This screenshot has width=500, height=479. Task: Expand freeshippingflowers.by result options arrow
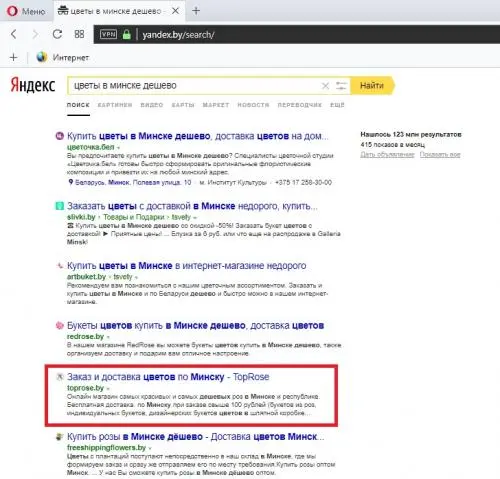pyautogui.click(x=150, y=448)
